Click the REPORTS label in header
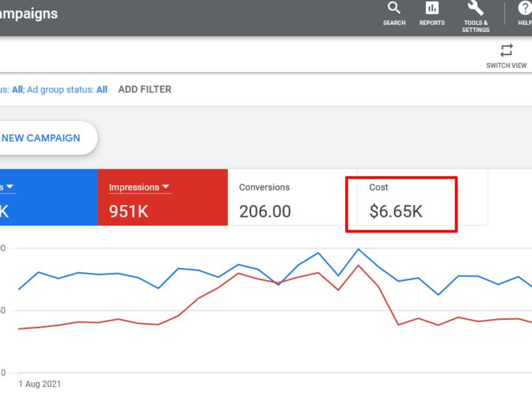Image resolution: width=532 pixels, height=399 pixels. 432,23
